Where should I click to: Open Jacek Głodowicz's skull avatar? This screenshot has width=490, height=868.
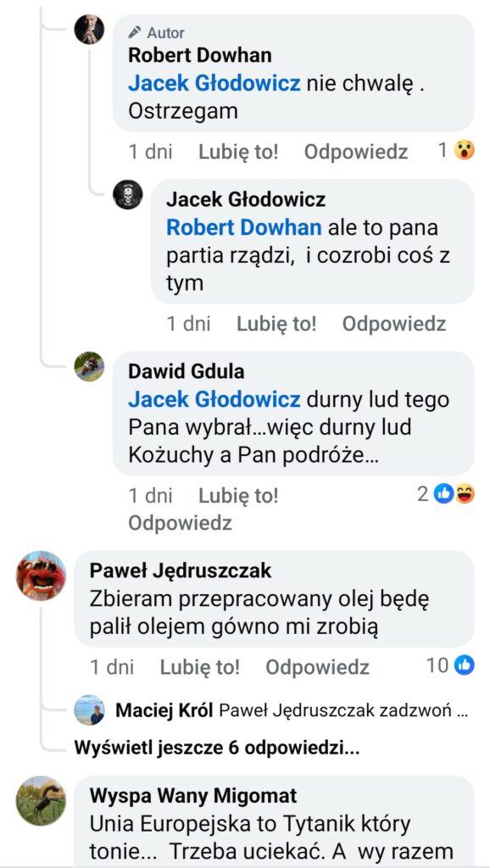pos(127,194)
